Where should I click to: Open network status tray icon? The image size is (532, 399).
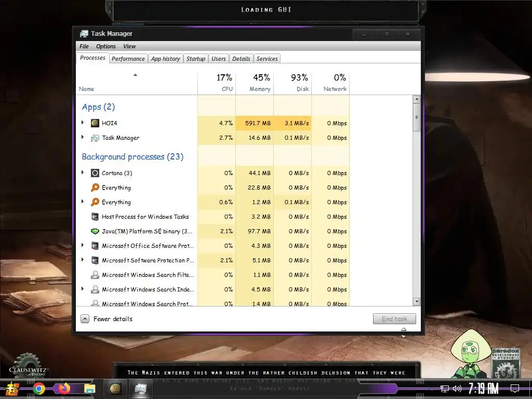tap(445, 389)
